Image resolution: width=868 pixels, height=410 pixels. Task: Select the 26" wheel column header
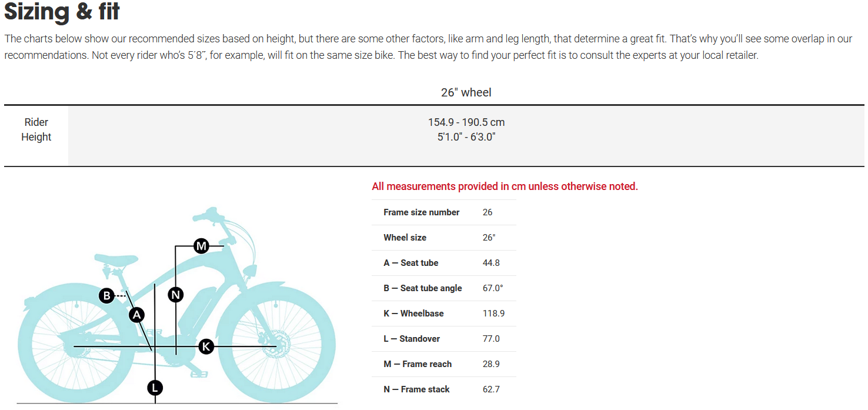click(466, 92)
